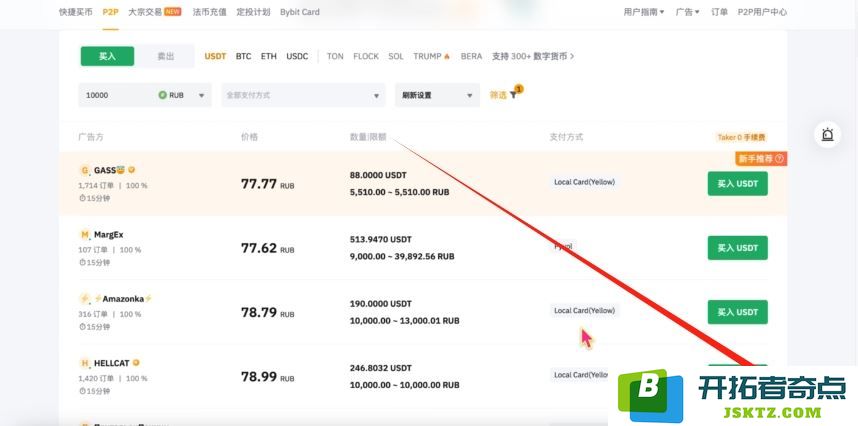
Task: Select the 买入 buy toggle
Action: [x=107, y=56]
